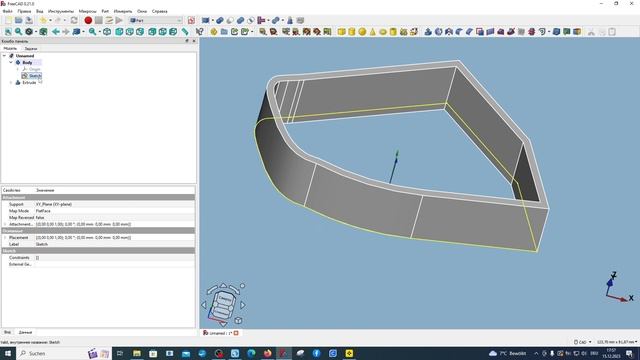Screen dimensions: 640x360
Task: Select the Origin item in model tree
Action: coord(35,69)
